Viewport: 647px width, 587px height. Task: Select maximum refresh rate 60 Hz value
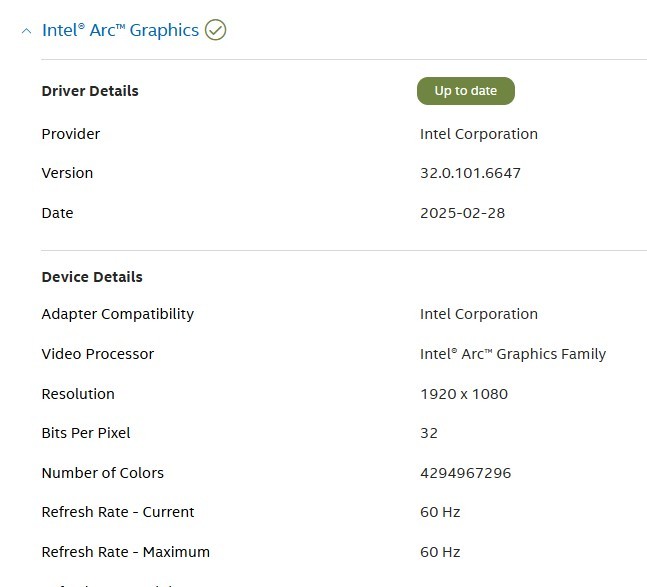point(440,552)
